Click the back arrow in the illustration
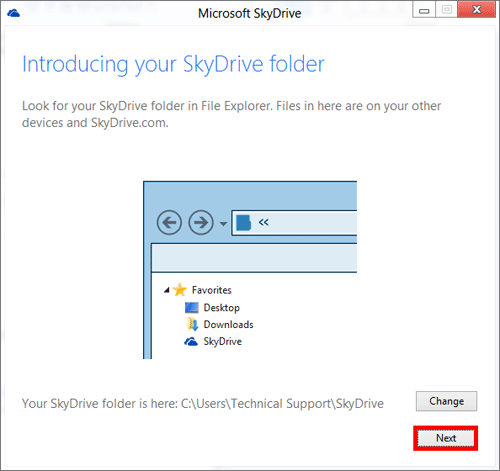This screenshot has width=500, height=471. pos(169,222)
